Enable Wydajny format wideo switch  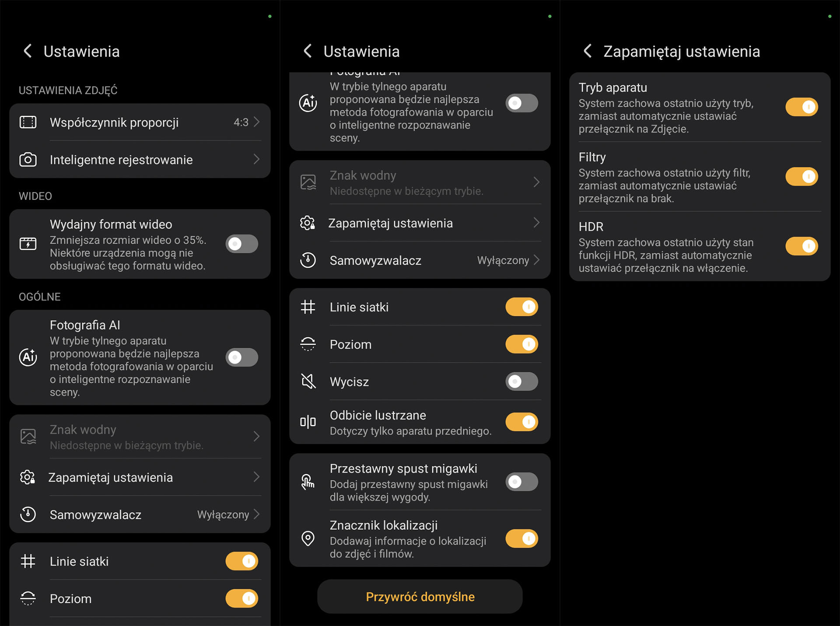241,244
